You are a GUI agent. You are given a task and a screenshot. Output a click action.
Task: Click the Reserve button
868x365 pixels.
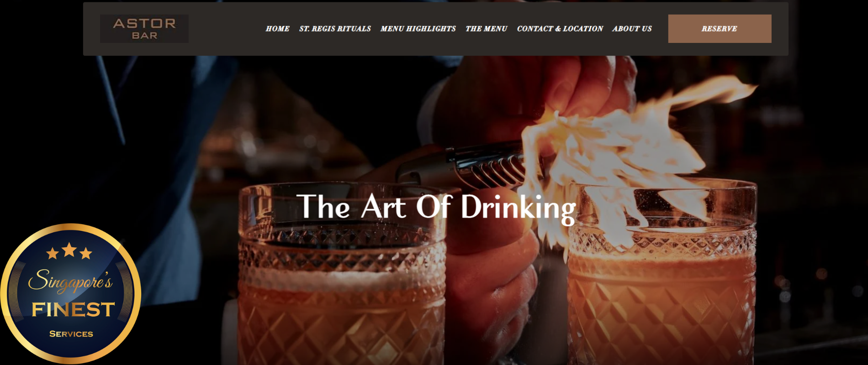[720, 29]
